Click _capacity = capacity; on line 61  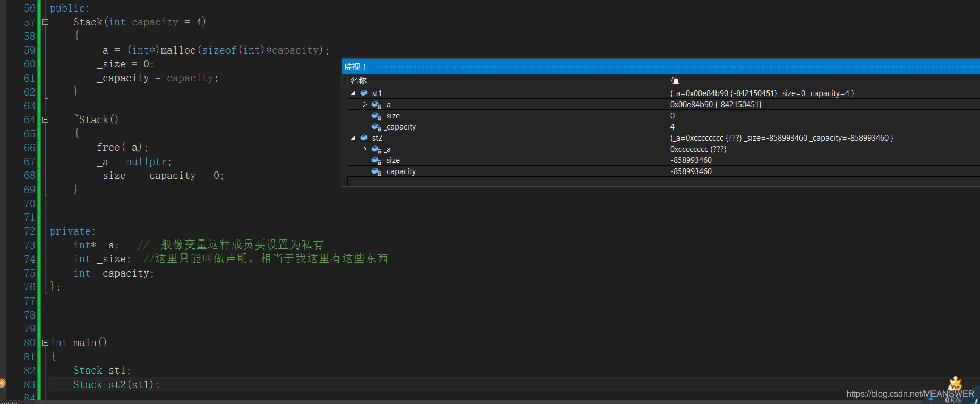pyautogui.click(x=157, y=78)
